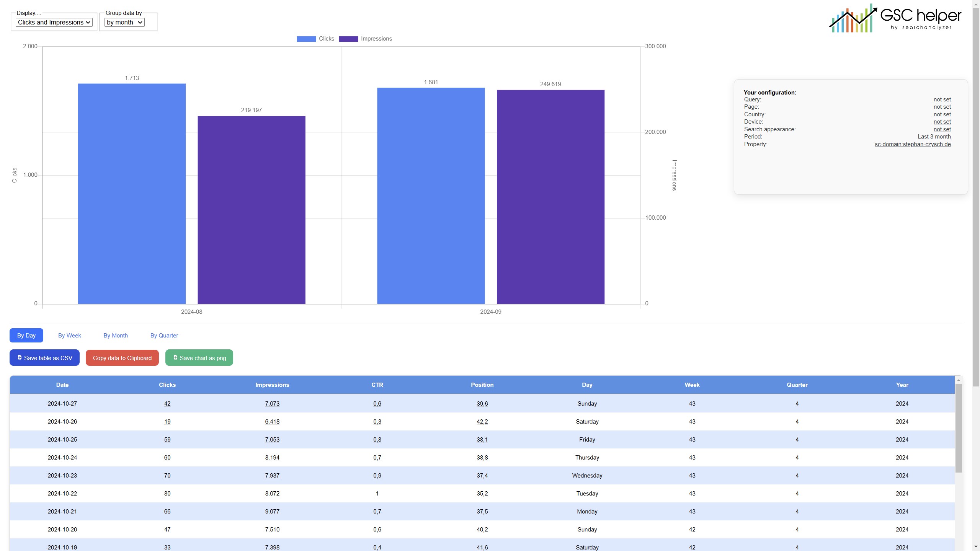
Task: Open the By Month view
Action: tap(115, 335)
